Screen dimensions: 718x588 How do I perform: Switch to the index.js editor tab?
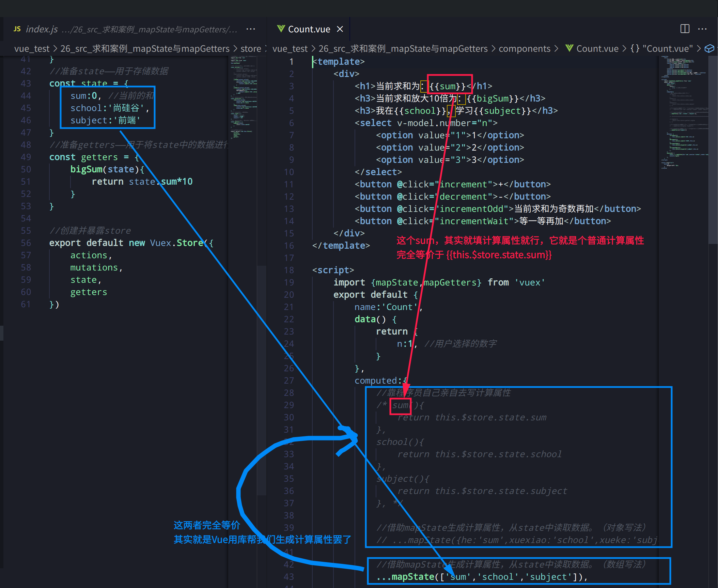125,29
